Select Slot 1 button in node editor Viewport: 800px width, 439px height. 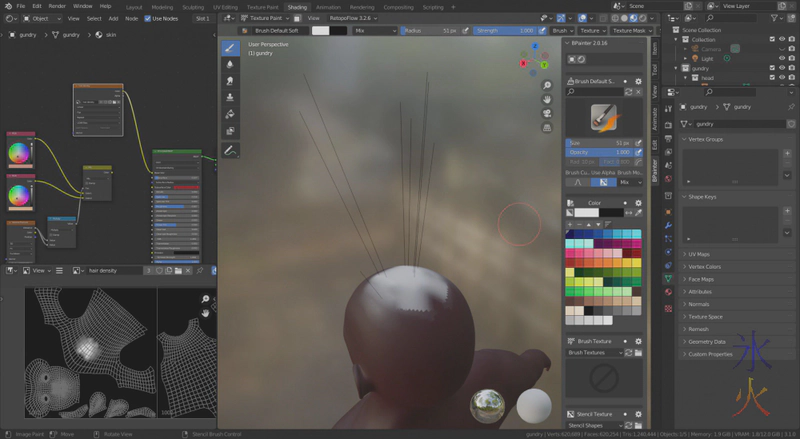click(203, 18)
